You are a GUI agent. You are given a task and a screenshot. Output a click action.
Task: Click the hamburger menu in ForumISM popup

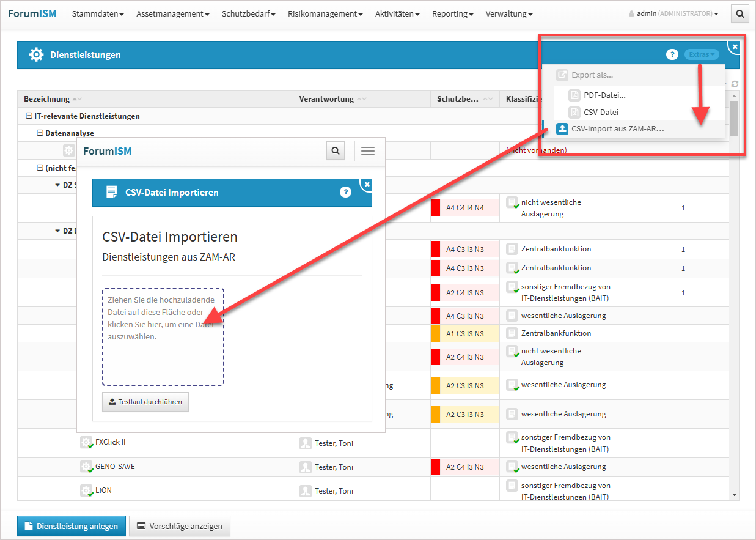(367, 151)
